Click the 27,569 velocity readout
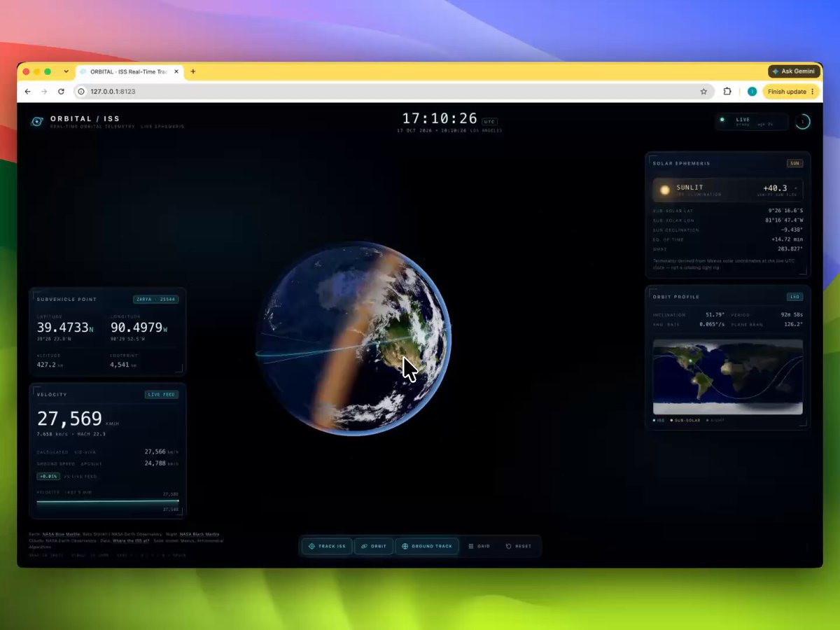The height and width of the screenshot is (630, 840). (69, 419)
